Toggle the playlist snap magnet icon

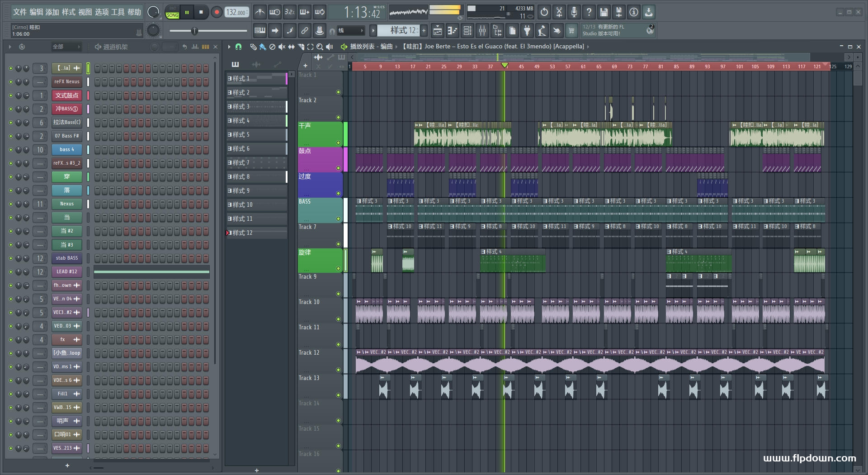point(238,47)
